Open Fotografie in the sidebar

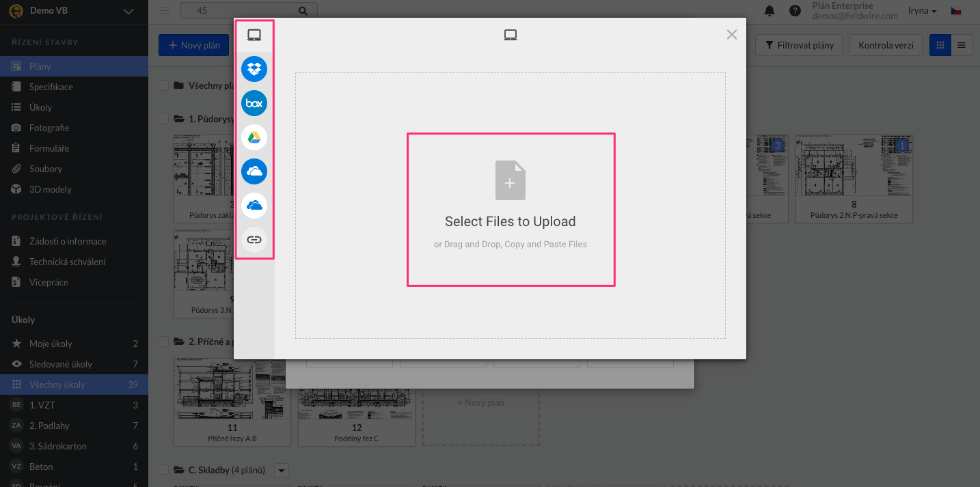(x=49, y=128)
